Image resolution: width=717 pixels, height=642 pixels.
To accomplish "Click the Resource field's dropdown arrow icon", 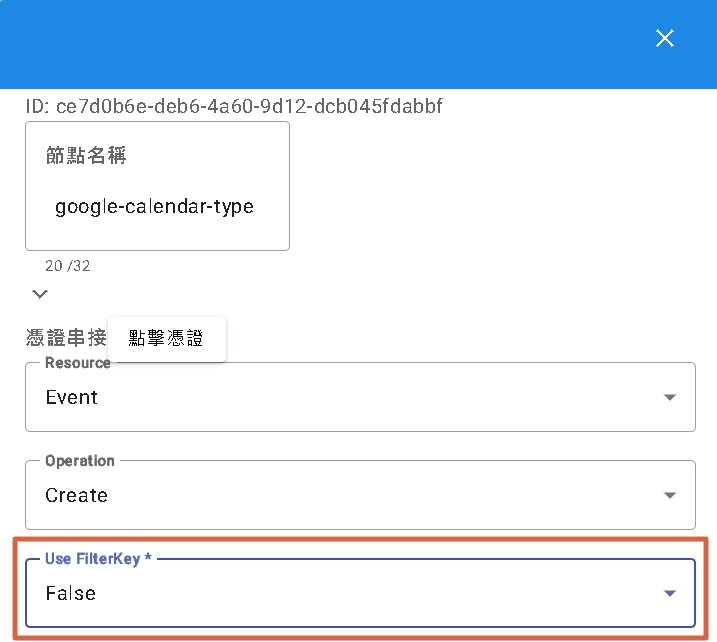I will click(670, 397).
